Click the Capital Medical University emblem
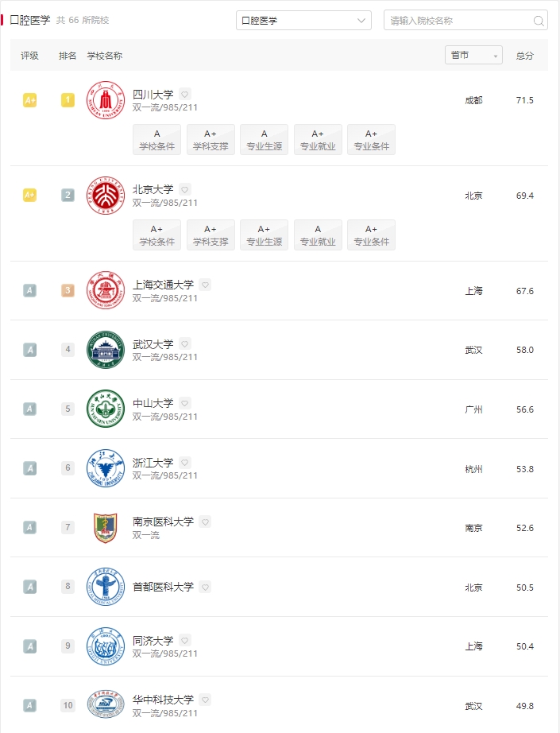The height and width of the screenshot is (733, 560). (106, 588)
